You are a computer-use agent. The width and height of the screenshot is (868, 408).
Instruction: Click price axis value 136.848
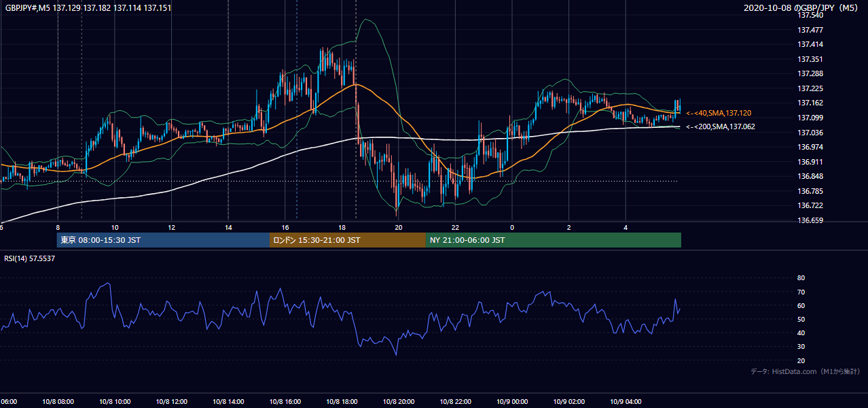click(x=810, y=176)
